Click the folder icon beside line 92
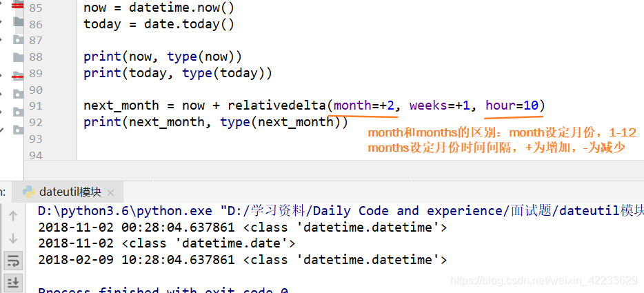 pyautogui.click(x=18, y=130)
